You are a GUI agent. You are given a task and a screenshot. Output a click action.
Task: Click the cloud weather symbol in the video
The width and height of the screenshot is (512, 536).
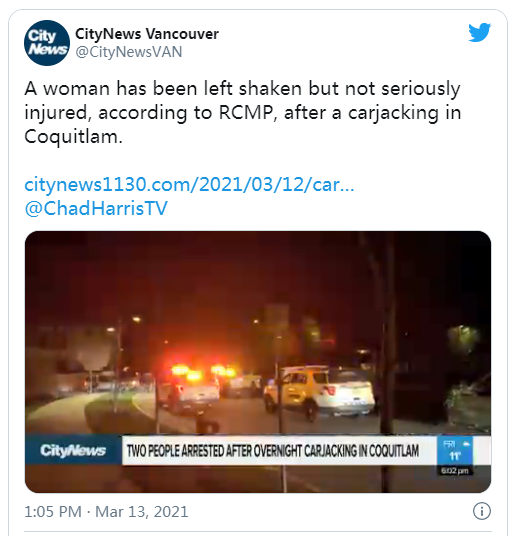[466, 444]
